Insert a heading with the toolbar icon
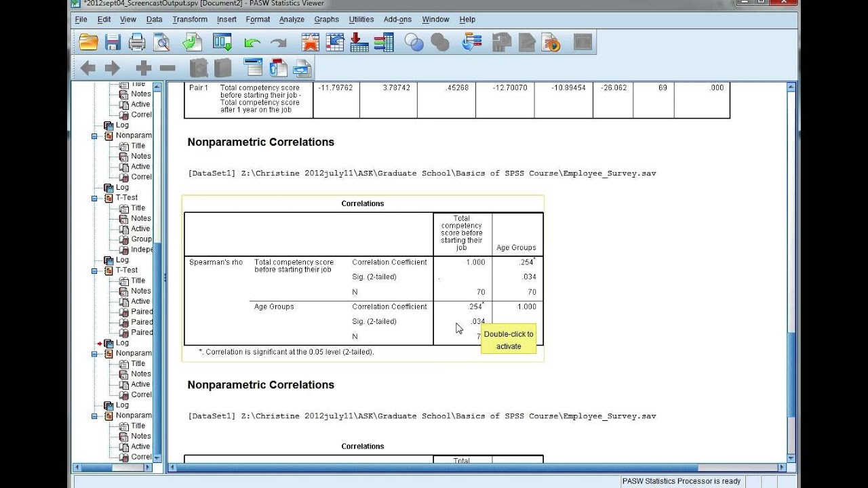 pos(253,68)
